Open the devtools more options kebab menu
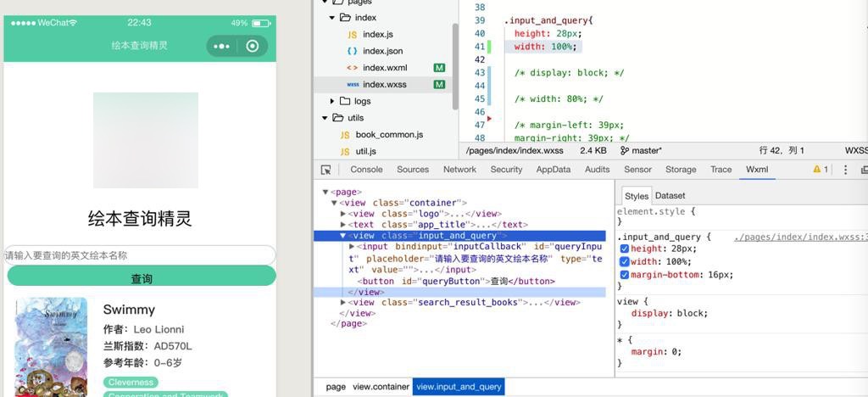This screenshot has height=397, width=868. [845, 170]
